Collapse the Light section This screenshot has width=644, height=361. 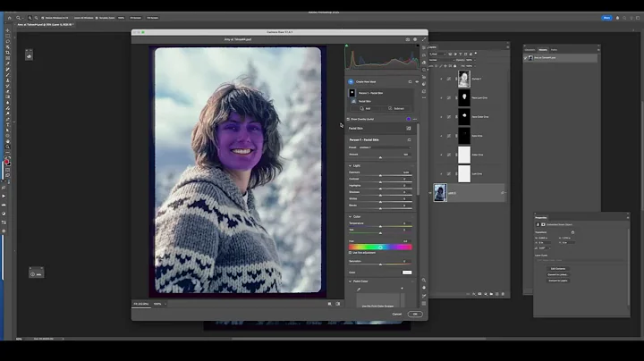coord(351,165)
